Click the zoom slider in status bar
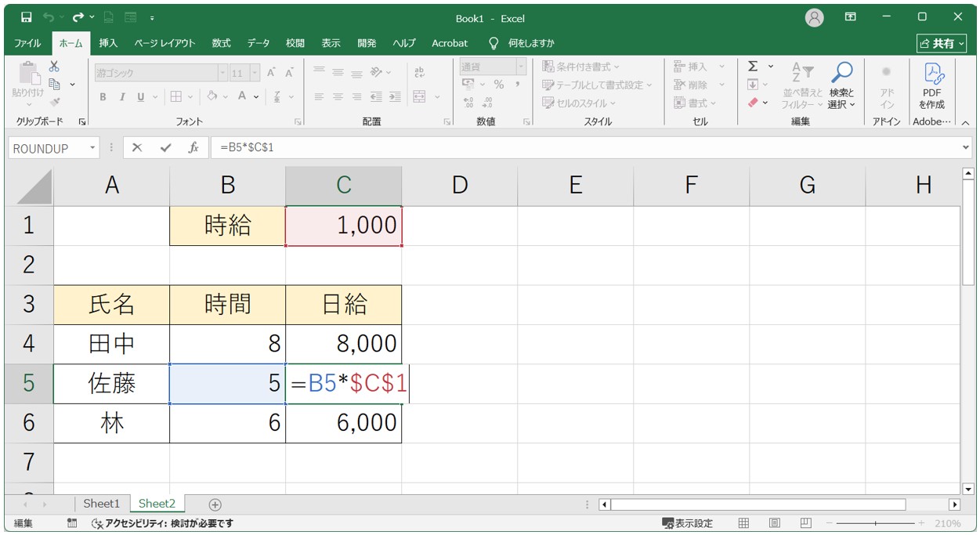This screenshot has width=980, height=535. (x=876, y=523)
